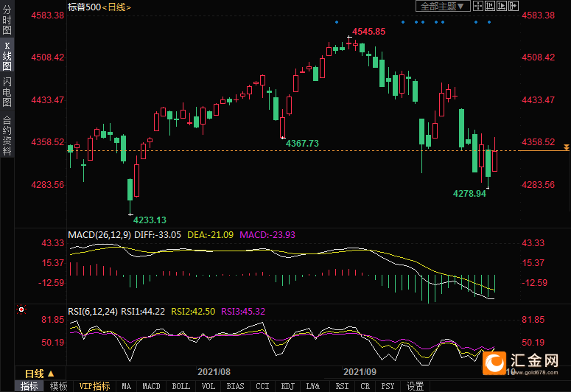Viewport: 571px width, 392px height.
Task: Click the 2021/08 date label on time axis
Action: pos(214,372)
